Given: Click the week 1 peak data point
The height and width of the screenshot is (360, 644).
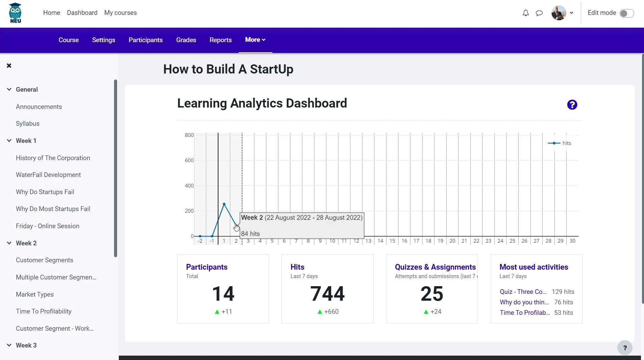Looking at the screenshot, I should click(224, 204).
